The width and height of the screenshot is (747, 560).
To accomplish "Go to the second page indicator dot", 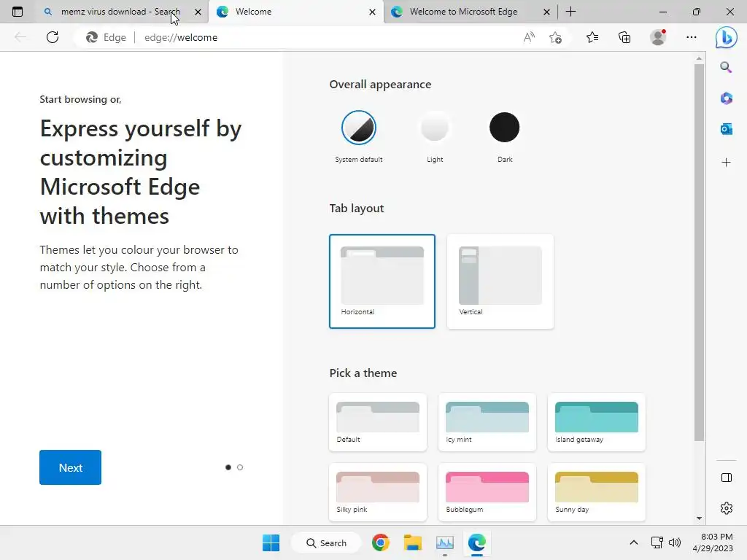I will pos(240,467).
